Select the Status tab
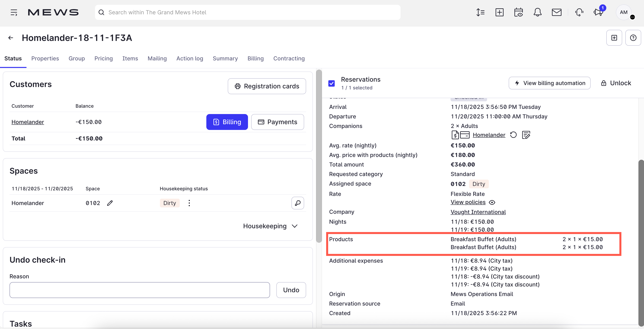This screenshot has height=329, width=644. [13, 58]
